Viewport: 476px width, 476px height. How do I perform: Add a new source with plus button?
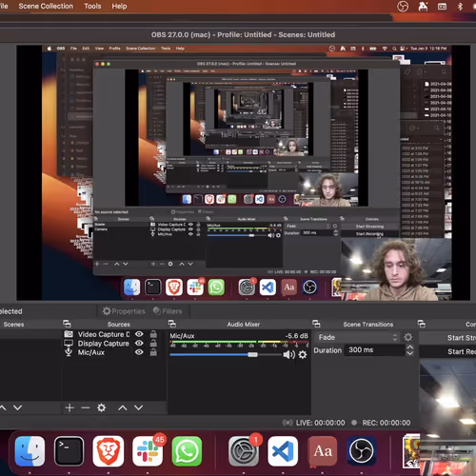69,407
